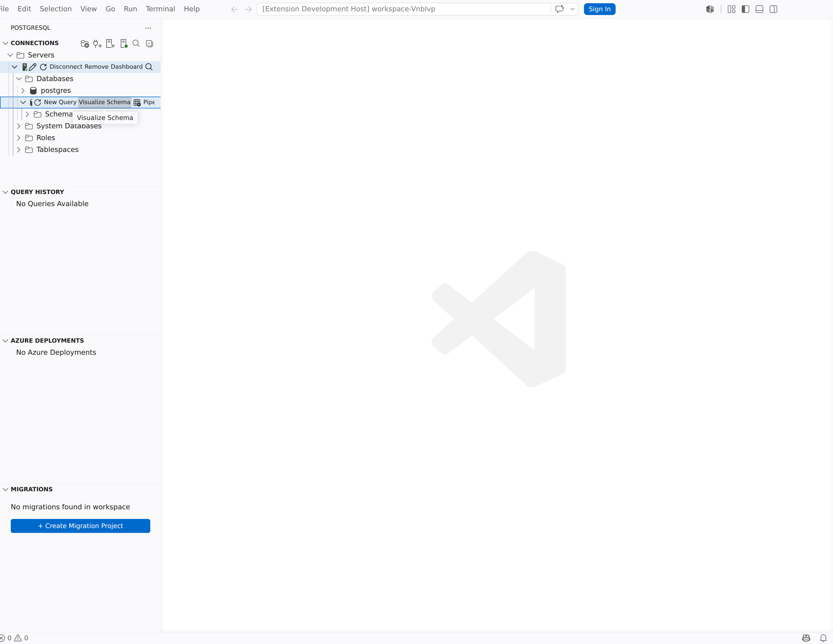Screen dimensions: 833x644
Task: Click the Copilot status icon in status bar
Action: click(806, 638)
